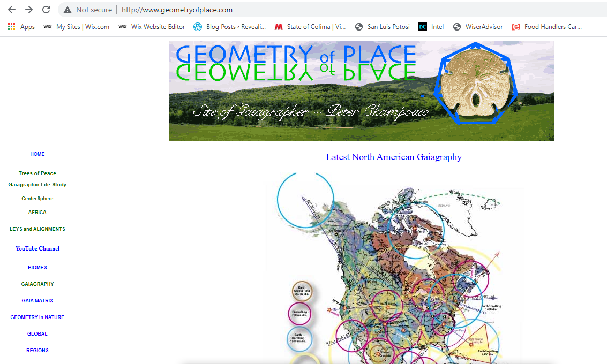607x364 pixels.
Task: Reload the page with refresh icon
Action: coord(46,10)
